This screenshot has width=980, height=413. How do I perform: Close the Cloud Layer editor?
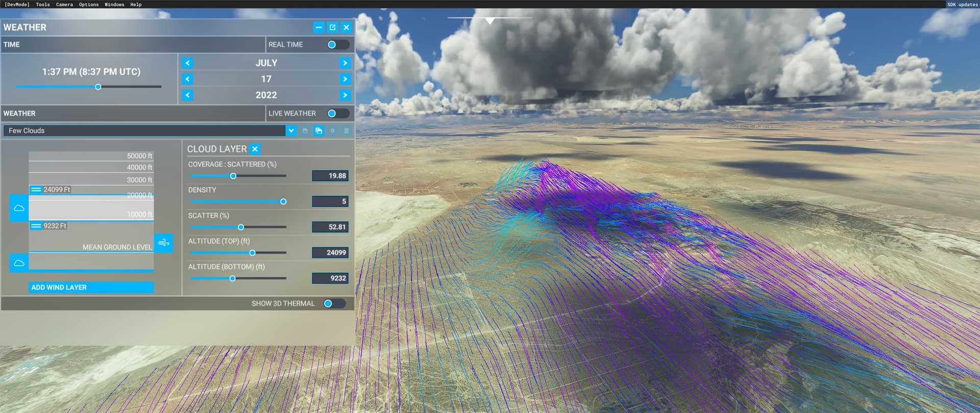[255, 149]
